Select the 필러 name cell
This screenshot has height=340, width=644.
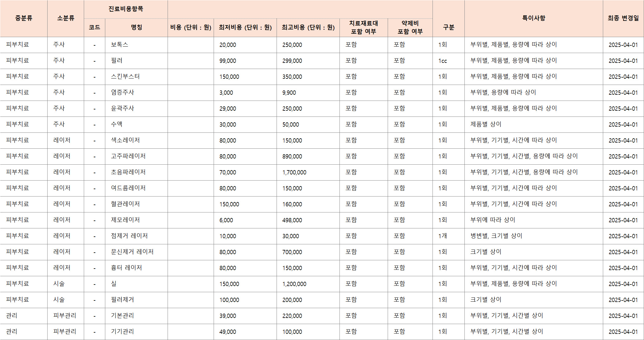click(x=136, y=61)
